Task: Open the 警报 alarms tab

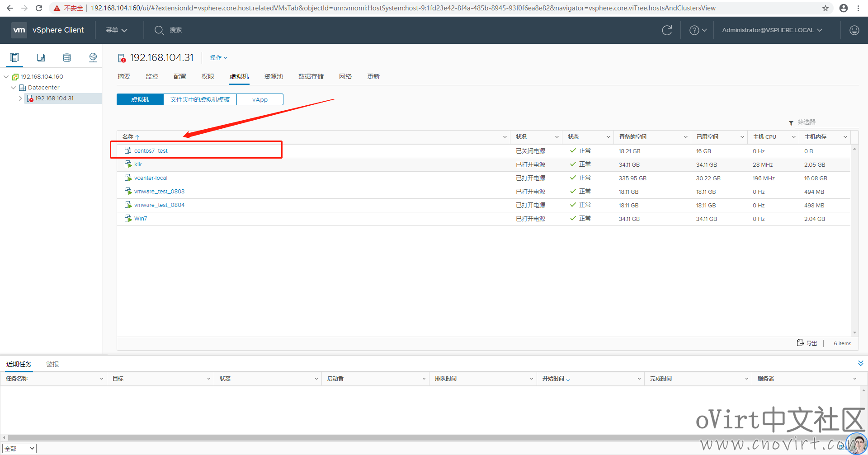Action: 52,364
